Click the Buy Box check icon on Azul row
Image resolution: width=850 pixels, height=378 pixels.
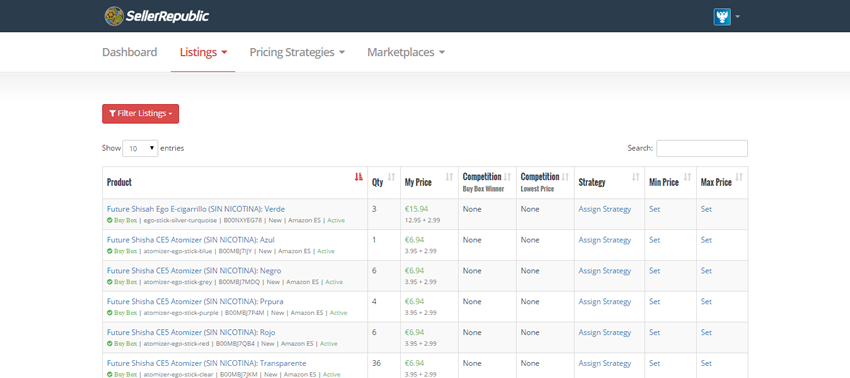pyautogui.click(x=110, y=251)
